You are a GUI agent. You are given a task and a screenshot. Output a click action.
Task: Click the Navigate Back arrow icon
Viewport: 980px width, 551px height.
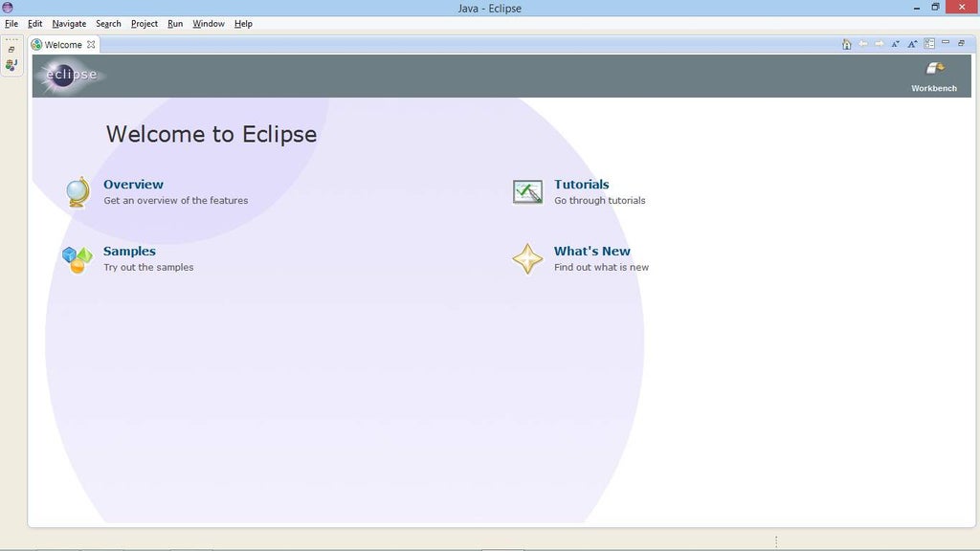point(863,44)
